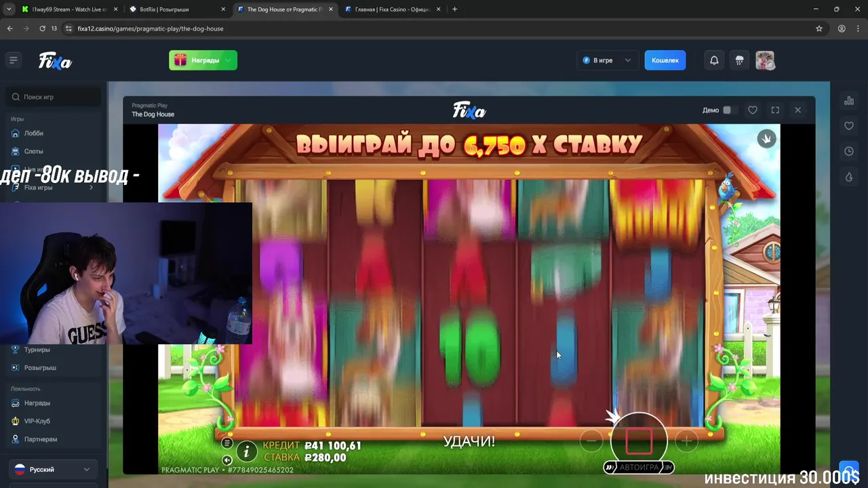
Task: Focus the Поиск игр search field
Action: pyautogui.click(x=54, y=97)
